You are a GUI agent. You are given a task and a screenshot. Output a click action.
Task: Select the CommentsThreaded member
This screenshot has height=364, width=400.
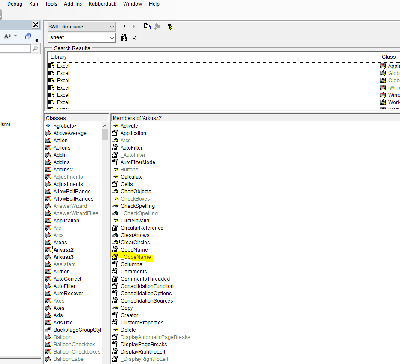(145, 279)
